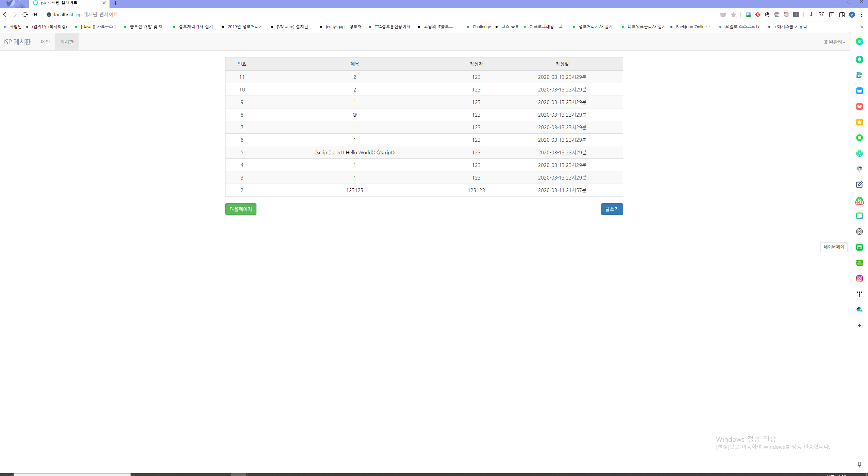Click the Naver N icon in the address bar

[35, 15]
